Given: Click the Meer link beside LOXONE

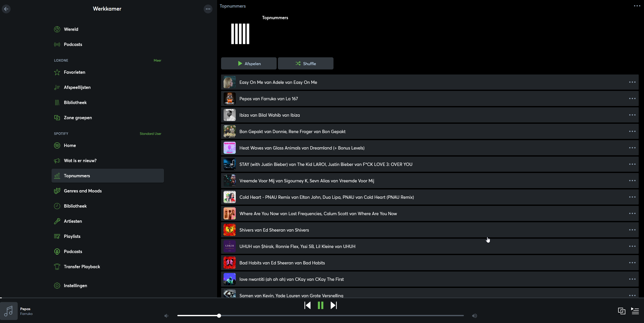Looking at the screenshot, I should click(157, 60).
